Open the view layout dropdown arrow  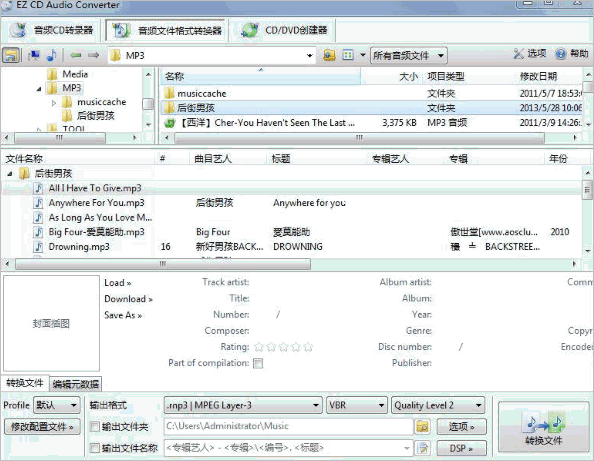point(363,55)
